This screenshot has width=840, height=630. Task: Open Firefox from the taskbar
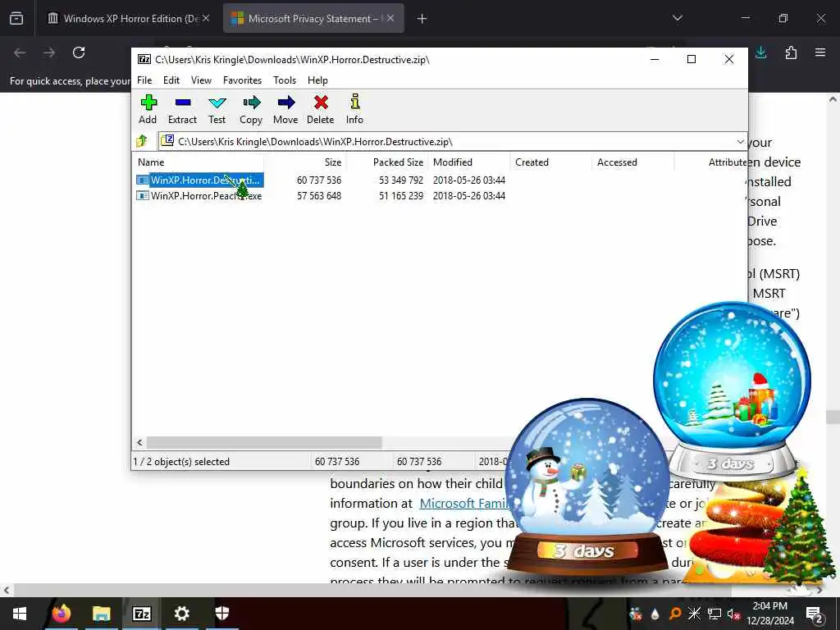[61, 614]
